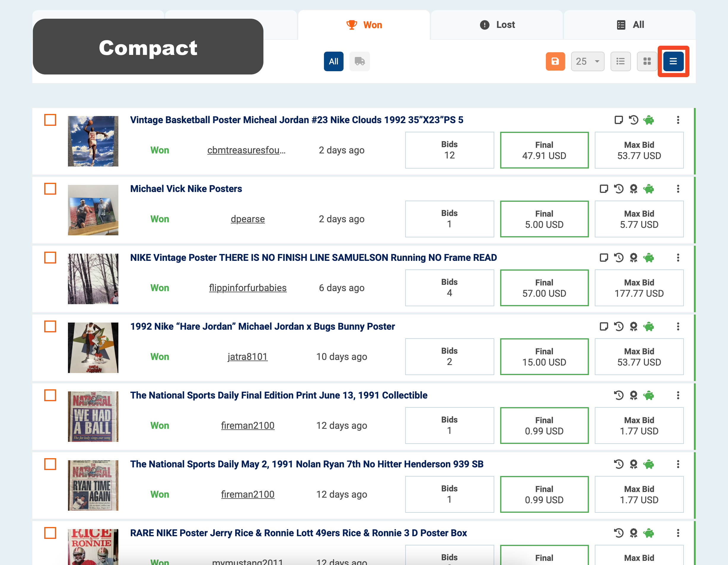728x565 pixels.
Task: Click the Bids 12 box
Action: point(449,150)
